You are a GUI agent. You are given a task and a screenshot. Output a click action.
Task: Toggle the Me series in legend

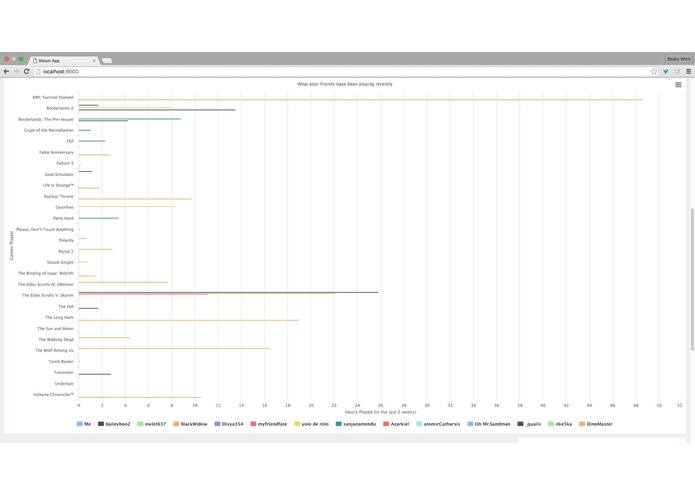[84, 424]
